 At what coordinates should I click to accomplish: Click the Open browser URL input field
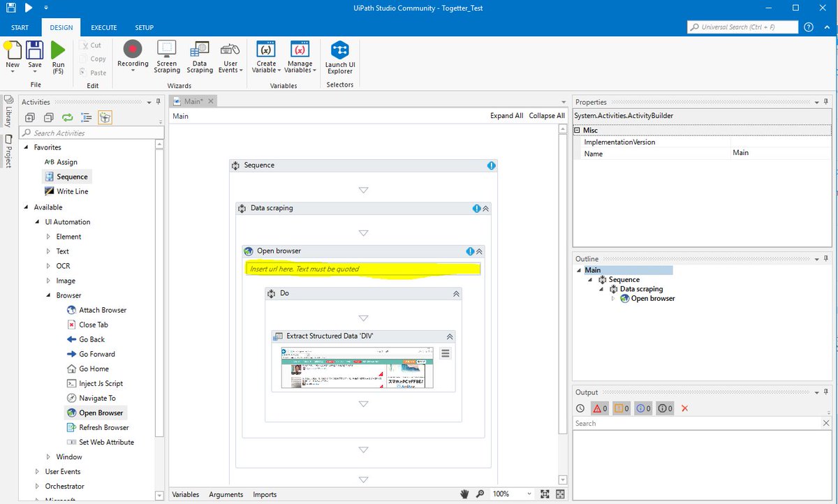click(x=362, y=269)
